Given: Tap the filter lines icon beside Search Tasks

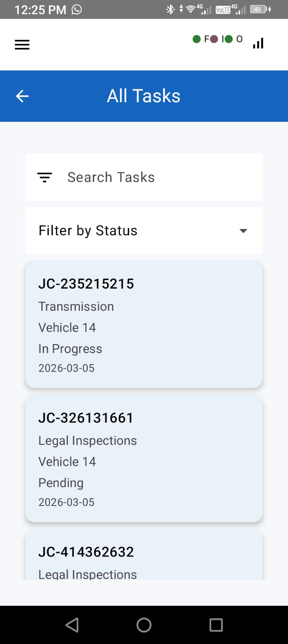Looking at the screenshot, I should click(x=45, y=177).
